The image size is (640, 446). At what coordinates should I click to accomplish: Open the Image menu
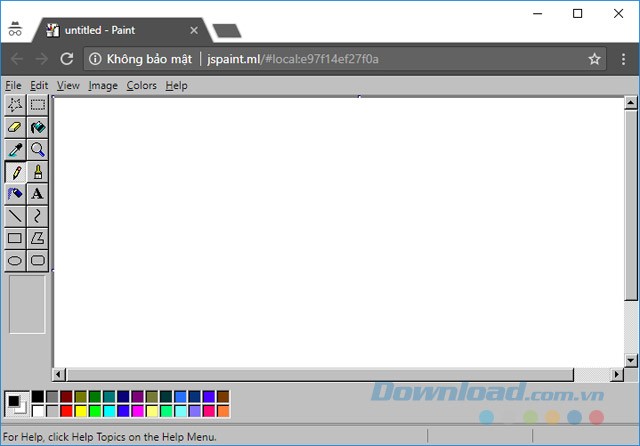click(103, 86)
